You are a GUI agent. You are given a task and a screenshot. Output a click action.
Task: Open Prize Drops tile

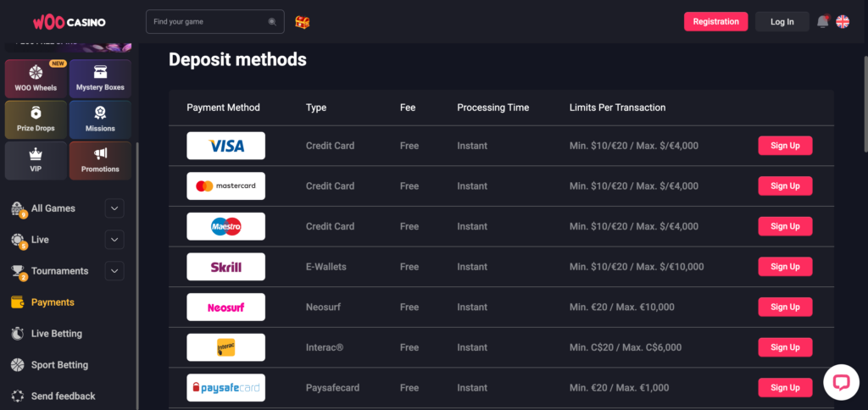(x=36, y=119)
